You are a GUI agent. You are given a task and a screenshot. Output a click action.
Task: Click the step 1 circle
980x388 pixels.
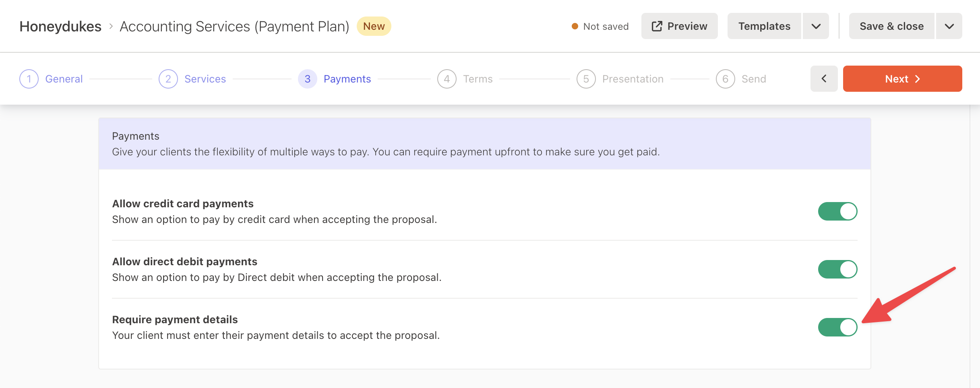[x=29, y=79]
